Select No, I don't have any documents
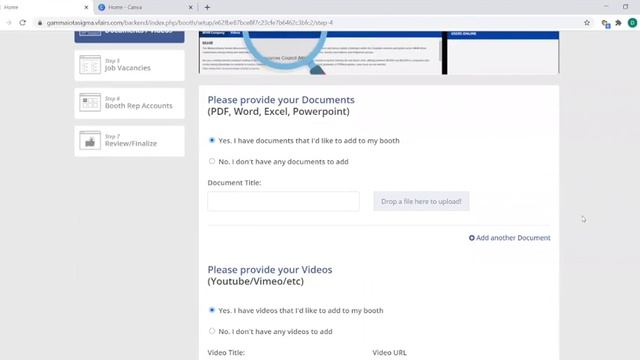640x360 pixels. coord(211,161)
